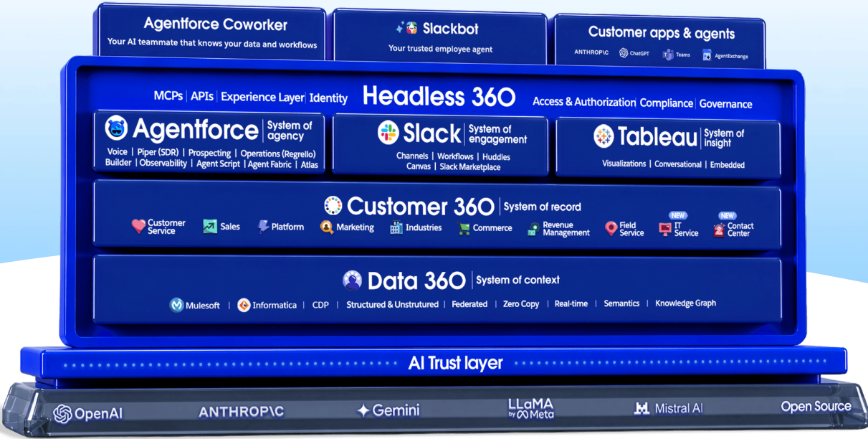This screenshot has height=439, width=868.
Task: Click Embedded under Tableau
Action: pyautogui.click(x=728, y=165)
